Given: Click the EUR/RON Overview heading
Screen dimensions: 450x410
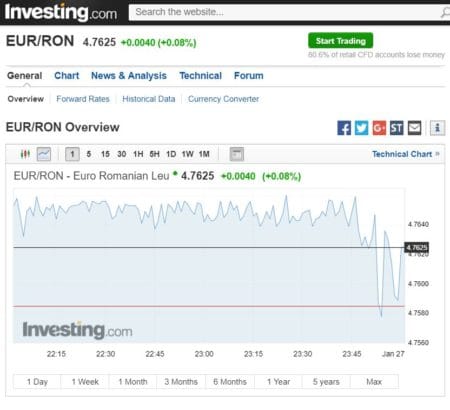Looking at the screenshot, I should point(63,127).
